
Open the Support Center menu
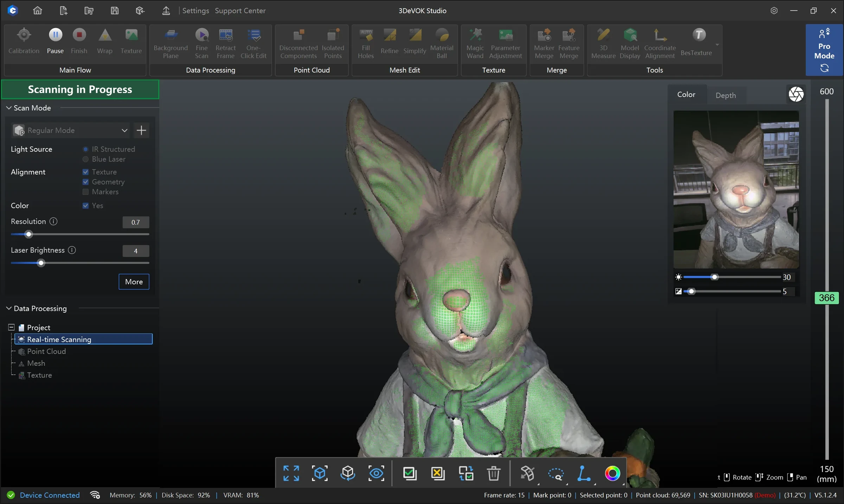[x=240, y=11]
